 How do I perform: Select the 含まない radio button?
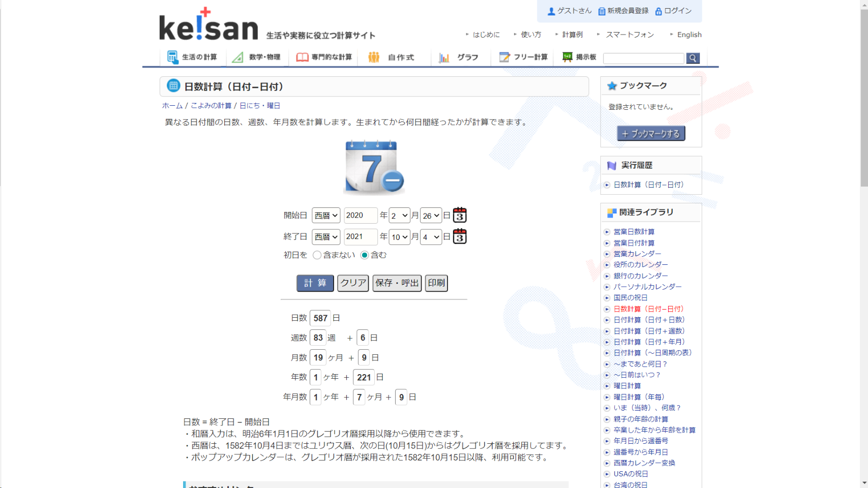317,255
